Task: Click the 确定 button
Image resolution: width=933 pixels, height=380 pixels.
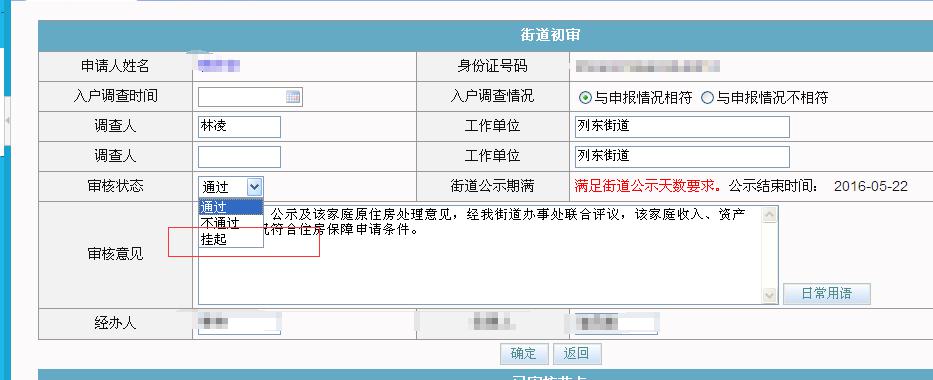Action: (x=524, y=353)
